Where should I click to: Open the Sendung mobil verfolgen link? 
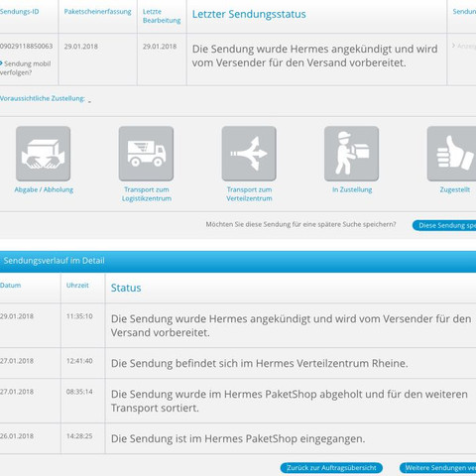click(x=26, y=67)
